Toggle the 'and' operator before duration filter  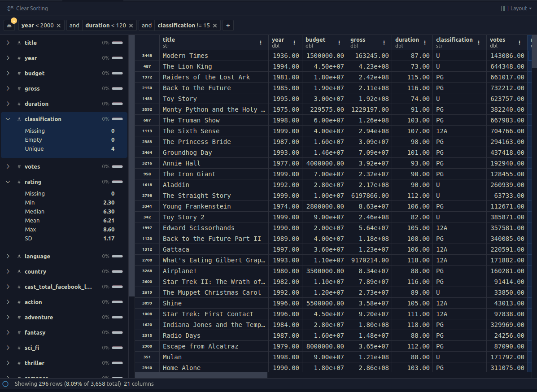tap(74, 26)
